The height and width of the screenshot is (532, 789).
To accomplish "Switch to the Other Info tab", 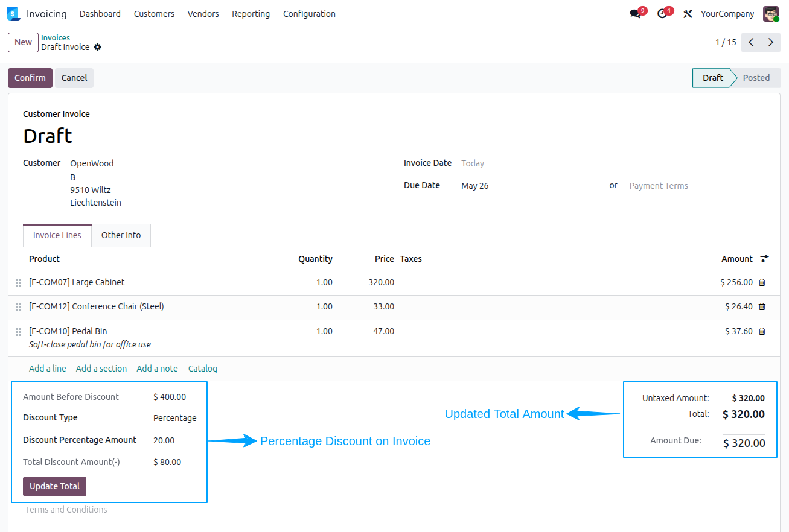I will tap(121, 235).
